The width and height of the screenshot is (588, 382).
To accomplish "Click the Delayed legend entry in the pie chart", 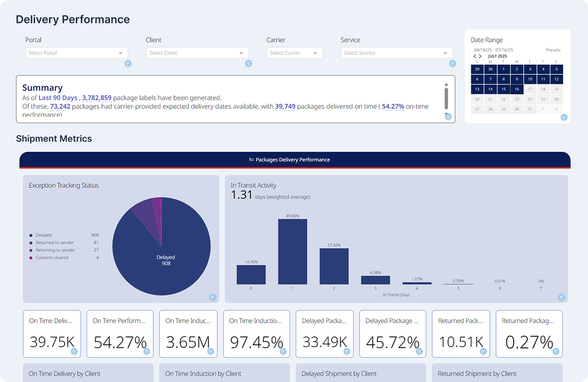I will (x=44, y=235).
